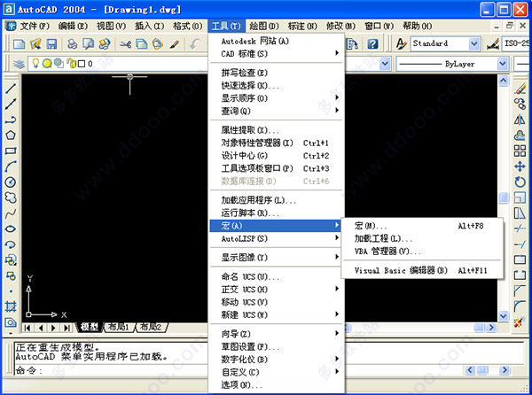
Task: Choose VBA 管理器(V)... entry
Action: pyautogui.click(x=422, y=252)
